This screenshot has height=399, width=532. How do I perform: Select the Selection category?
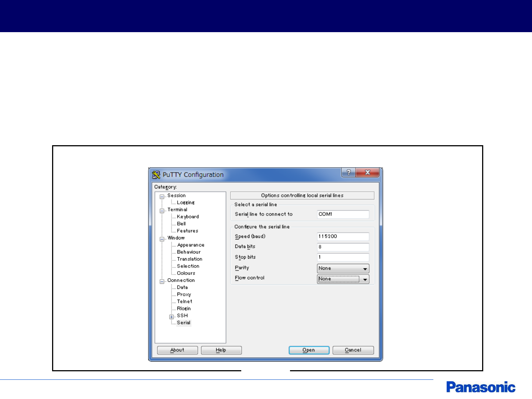(188, 266)
